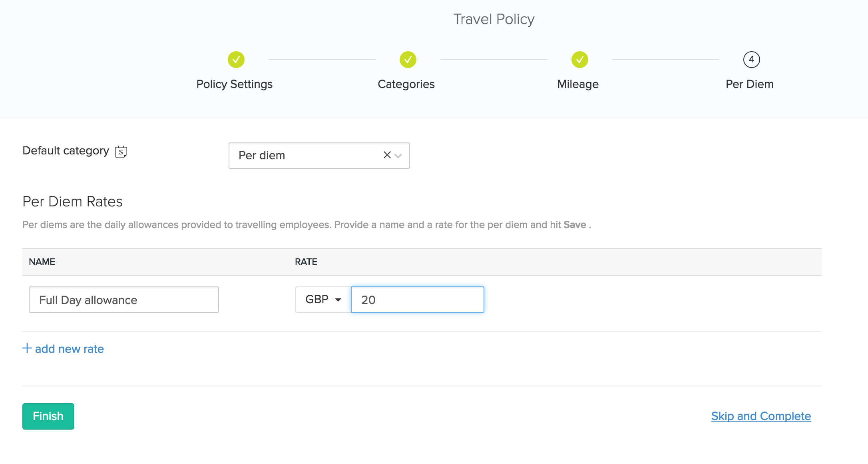Click the plus icon for add new rate
Image resolution: width=868 pixels, height=464 pixels.
point(27,348)
